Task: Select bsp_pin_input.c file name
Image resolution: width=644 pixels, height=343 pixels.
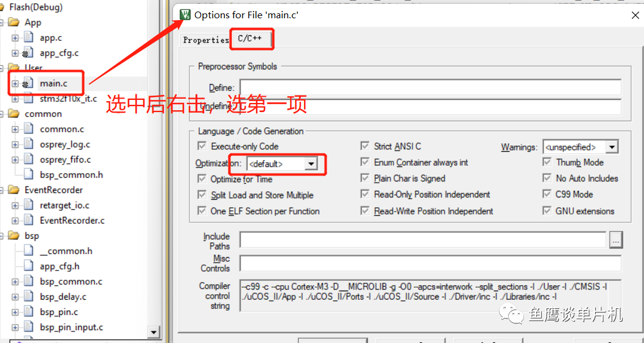Action: [x=71, y=327]
